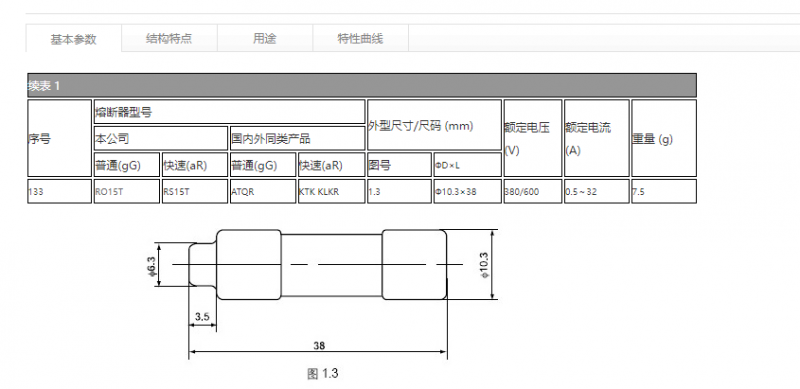800x389 pixels.
Task: Select the RO15T model cell
Action: click(127, 191)
